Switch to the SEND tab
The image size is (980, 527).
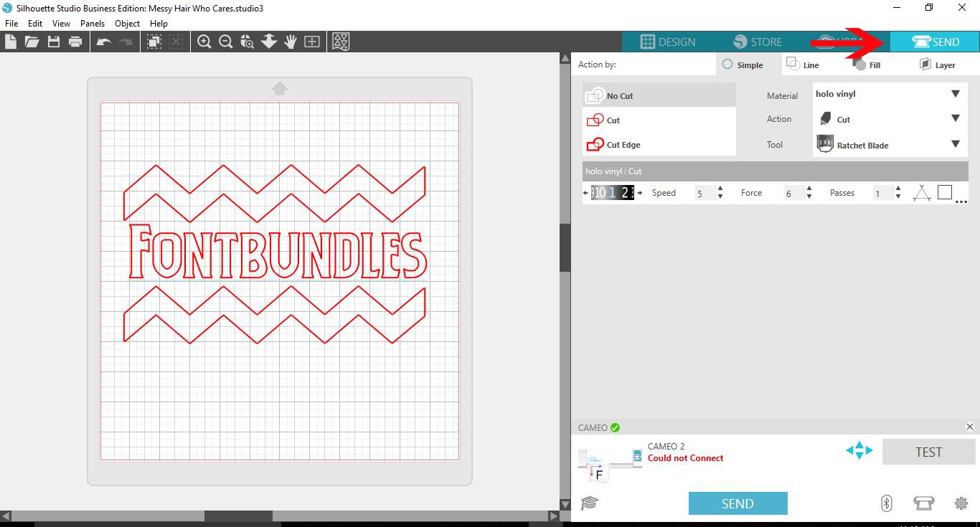coord(935,42)
